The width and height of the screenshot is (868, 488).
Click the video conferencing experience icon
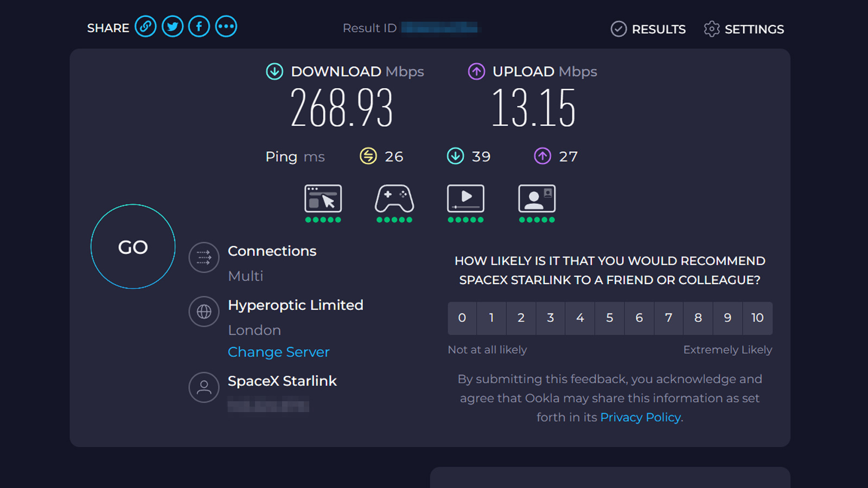click(x=537, y=199)
